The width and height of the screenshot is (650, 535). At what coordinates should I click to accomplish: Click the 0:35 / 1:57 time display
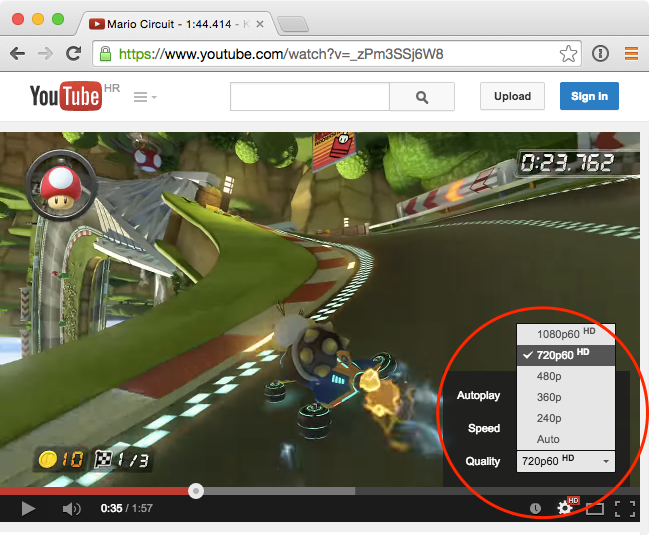click(x=126, y=508)
